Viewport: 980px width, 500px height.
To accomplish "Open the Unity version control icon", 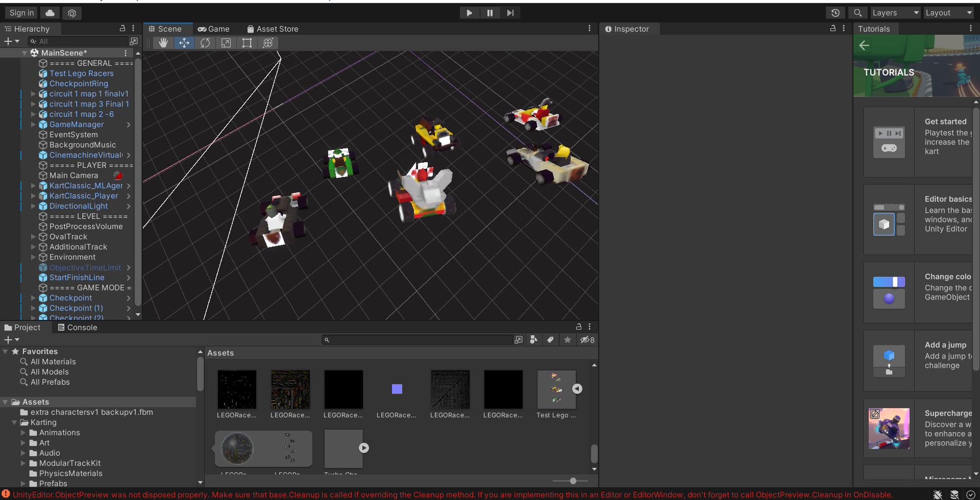I will click(72, 13).
